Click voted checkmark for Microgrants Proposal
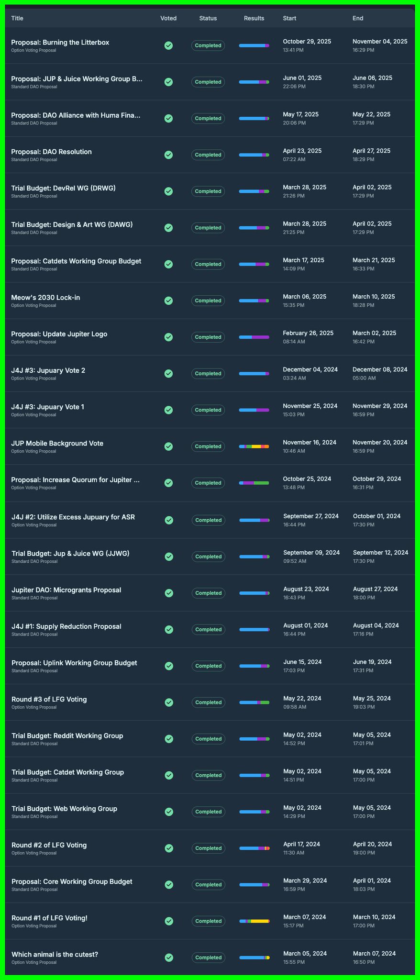420x980 pixels. pyautogui.click(x=168, y=593)
